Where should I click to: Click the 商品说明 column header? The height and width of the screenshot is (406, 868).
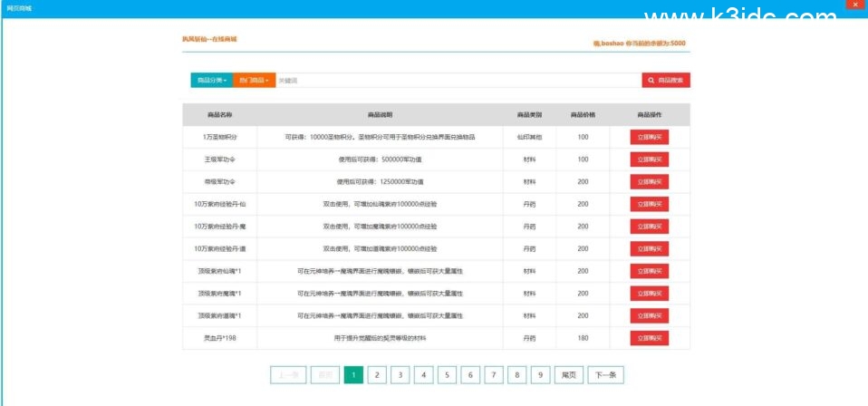coord(380,115)
